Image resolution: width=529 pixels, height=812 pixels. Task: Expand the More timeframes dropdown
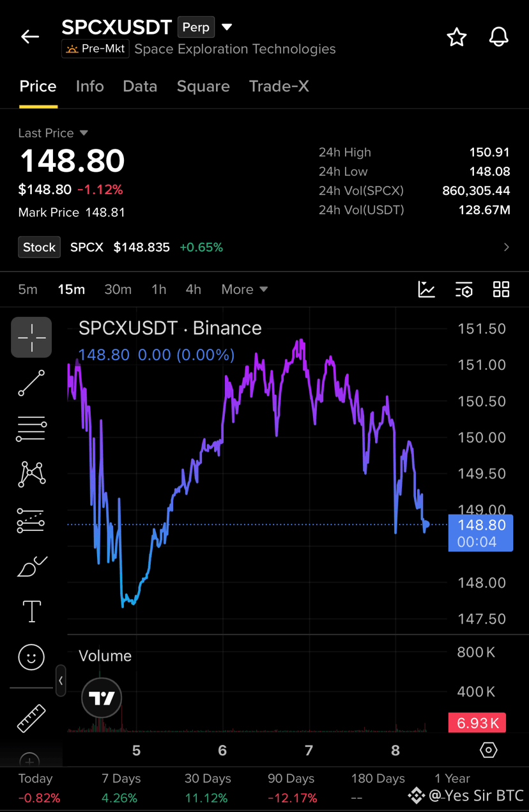tap(244, 289)
